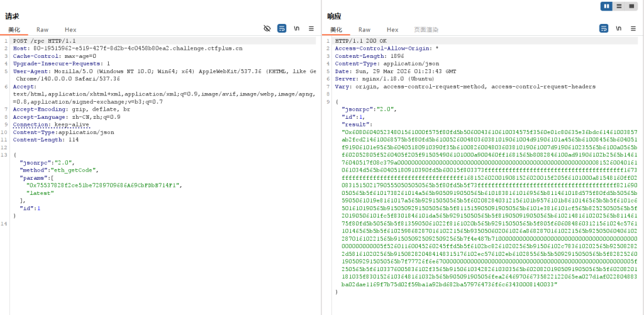Click the eth_getCode method value
The height and width of the screenshot is (315, 644).
74,170
